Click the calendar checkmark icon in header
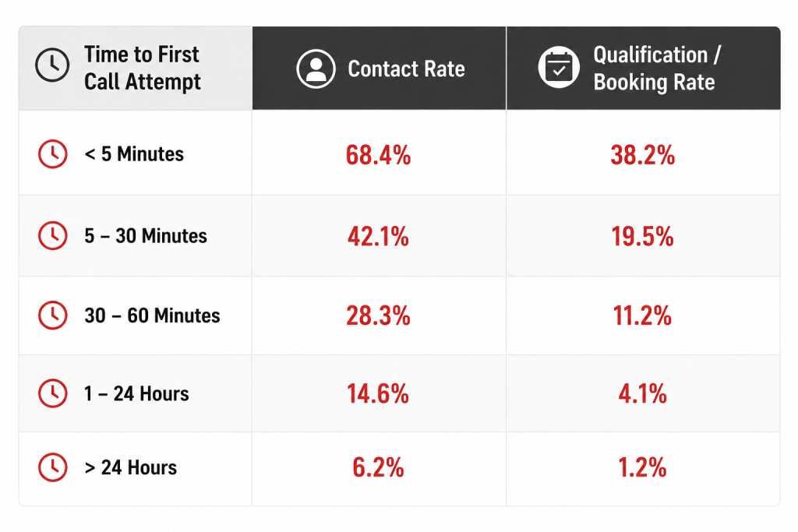Viewport: 798px width, 532px height. coord(559,67)
